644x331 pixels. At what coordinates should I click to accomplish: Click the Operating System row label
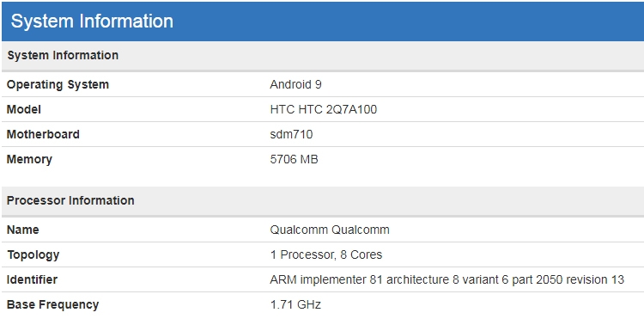coord(58,85)
